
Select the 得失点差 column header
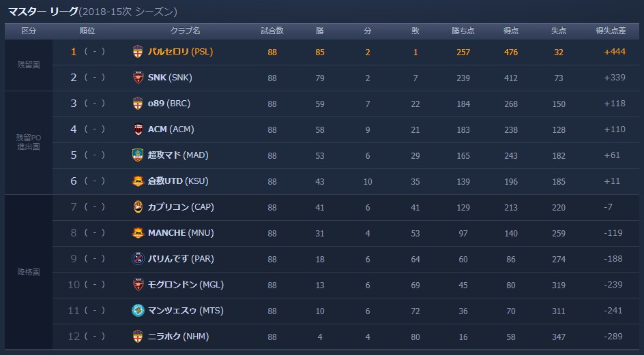coord(611,31)
